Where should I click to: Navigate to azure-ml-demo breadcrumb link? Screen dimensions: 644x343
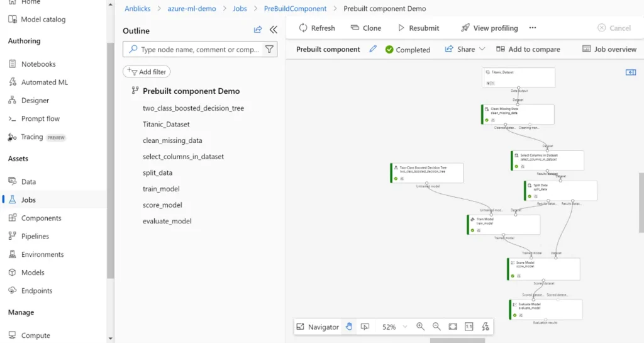(191, 9)
